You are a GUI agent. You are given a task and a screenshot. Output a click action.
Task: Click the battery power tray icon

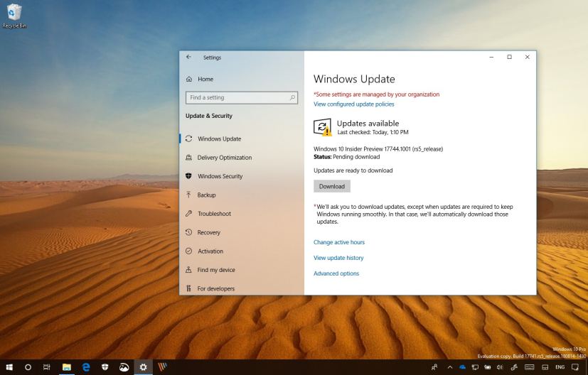(487, 367)
